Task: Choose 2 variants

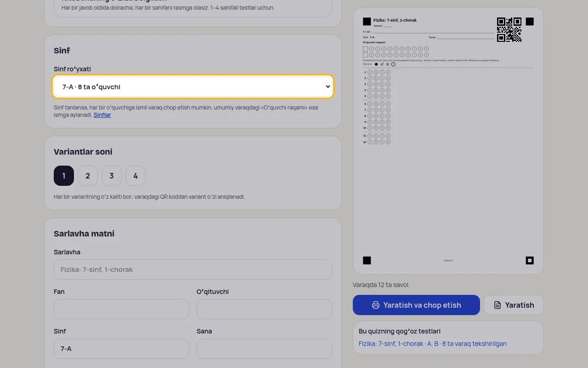Action: [88, 176]
